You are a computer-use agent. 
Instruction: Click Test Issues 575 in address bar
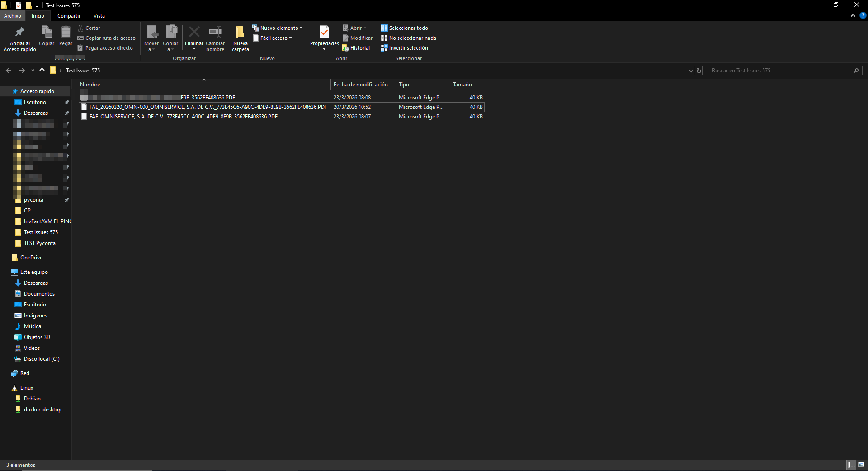pyautogui.click(x=83, y=71)
